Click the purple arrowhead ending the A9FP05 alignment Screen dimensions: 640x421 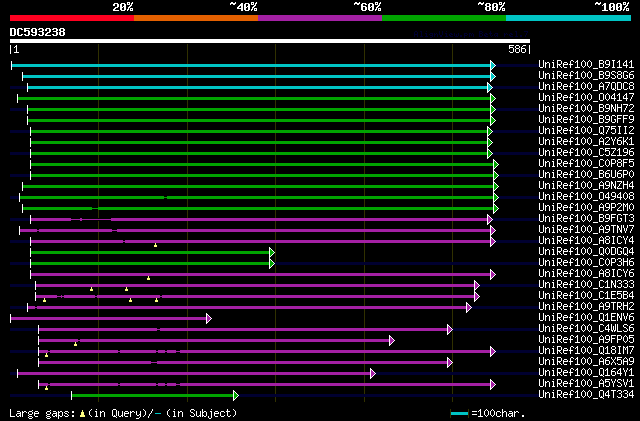pyautogui.click(x=391, y=341)
